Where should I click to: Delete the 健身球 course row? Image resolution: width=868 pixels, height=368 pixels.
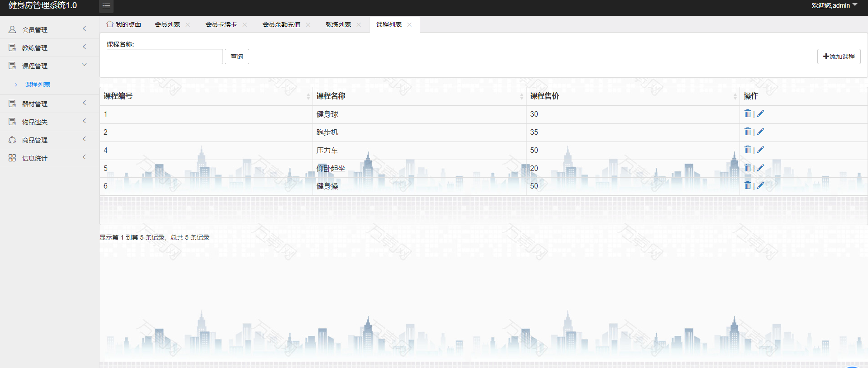coord(747,113)
